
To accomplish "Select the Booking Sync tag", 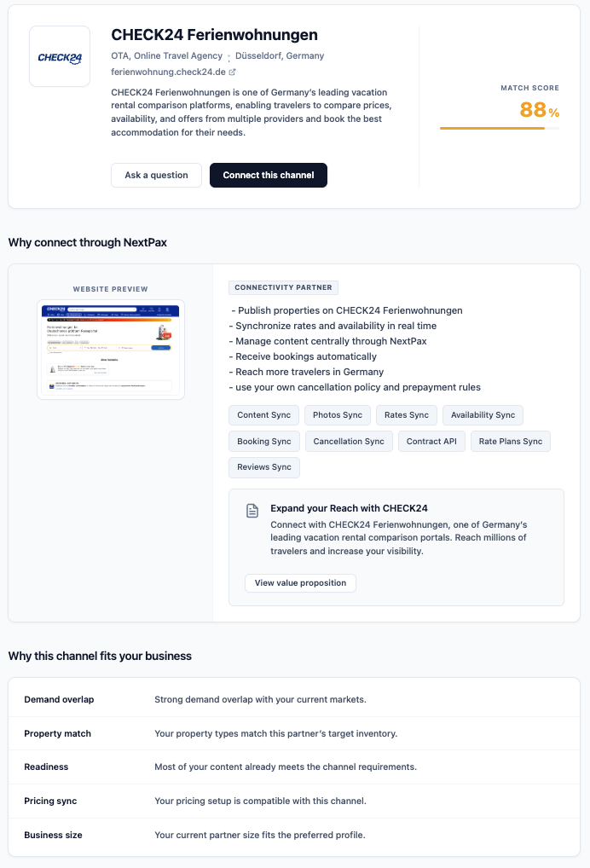I will pyautogui.click(x=264, y=441).
